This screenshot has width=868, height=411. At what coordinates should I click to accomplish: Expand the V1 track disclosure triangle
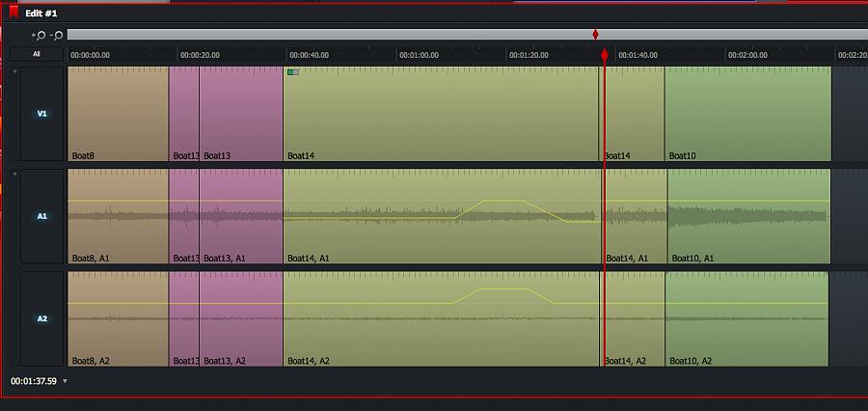tap(14, 71)
